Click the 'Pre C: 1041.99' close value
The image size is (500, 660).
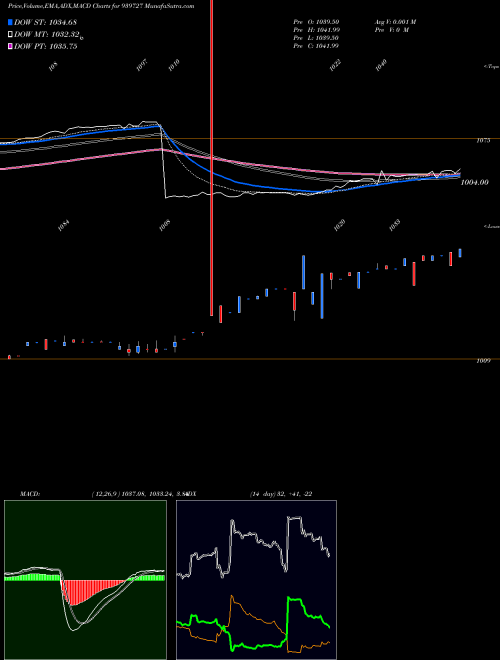[316, 46]
